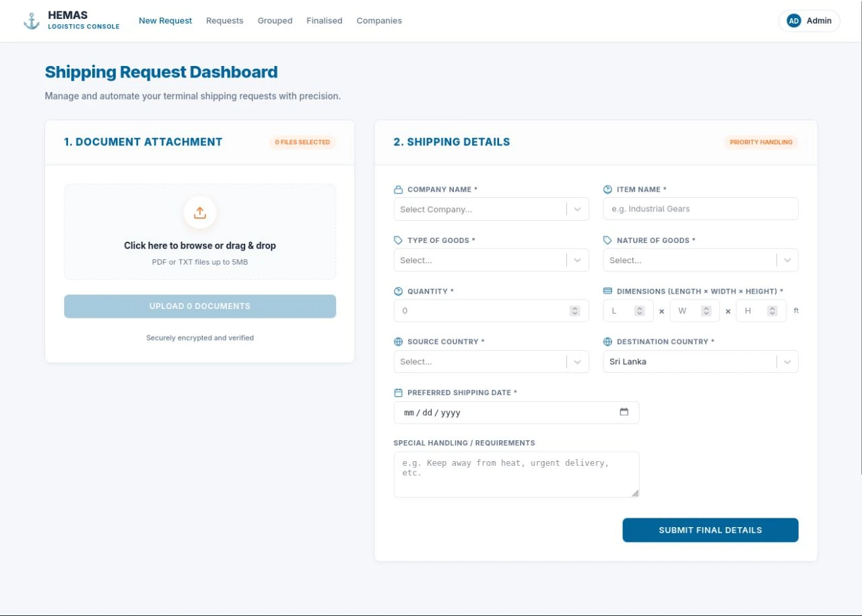Click the Dimensions label icon
This screenshot has width=862, height=616.
tap(607, 292)
